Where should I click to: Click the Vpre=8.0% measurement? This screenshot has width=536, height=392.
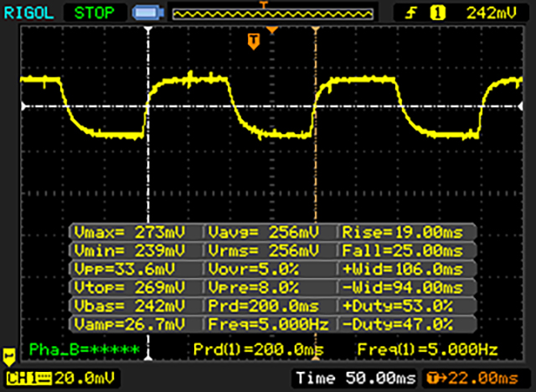pos(253,288)
